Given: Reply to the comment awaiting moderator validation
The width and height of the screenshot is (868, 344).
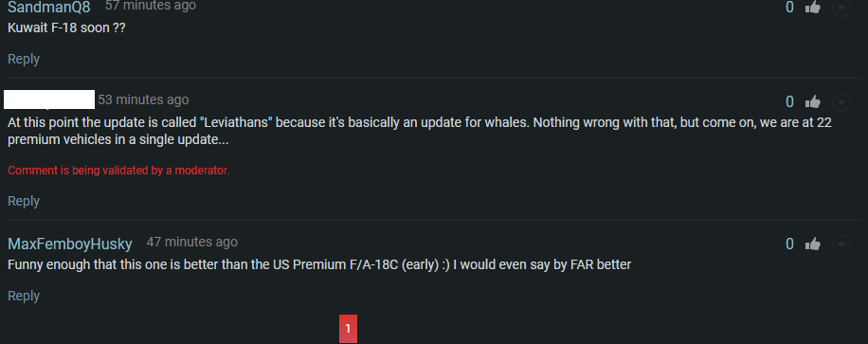Looking at the screenshot, I should [24, 201].
